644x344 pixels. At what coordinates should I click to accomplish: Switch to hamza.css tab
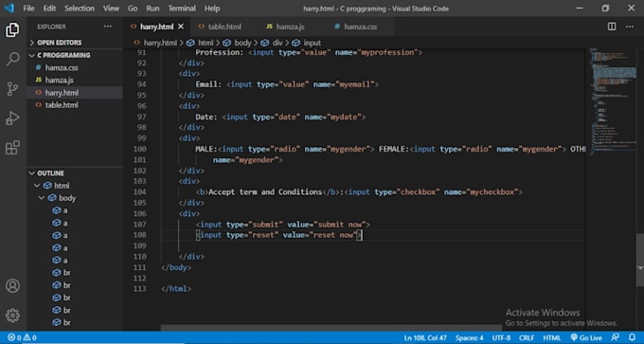pos(360,27)
